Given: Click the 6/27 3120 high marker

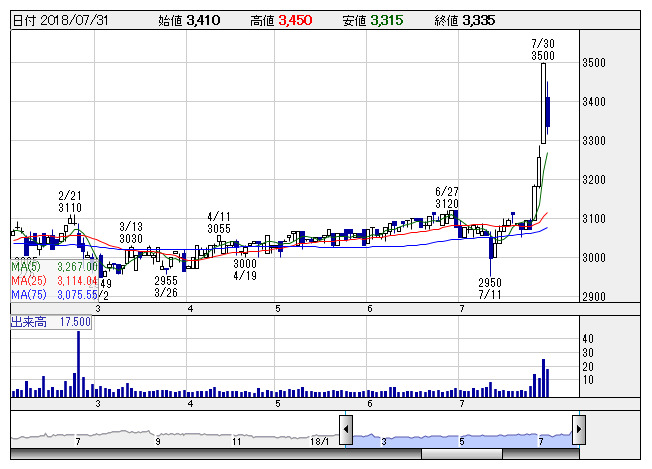Looking at the screenshot, I should click(446, 196).
